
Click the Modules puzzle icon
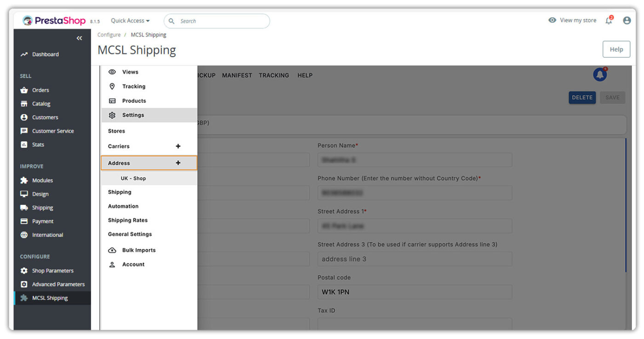point(24,181)
